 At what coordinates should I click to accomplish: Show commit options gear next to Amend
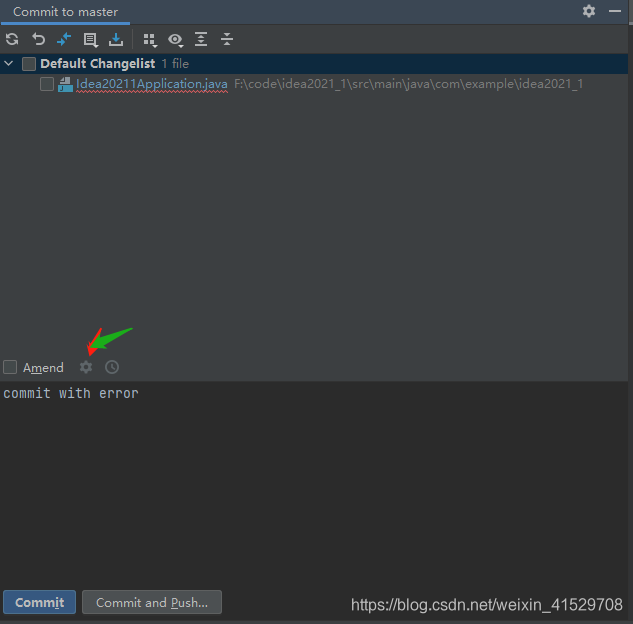[x=86, y=367]
